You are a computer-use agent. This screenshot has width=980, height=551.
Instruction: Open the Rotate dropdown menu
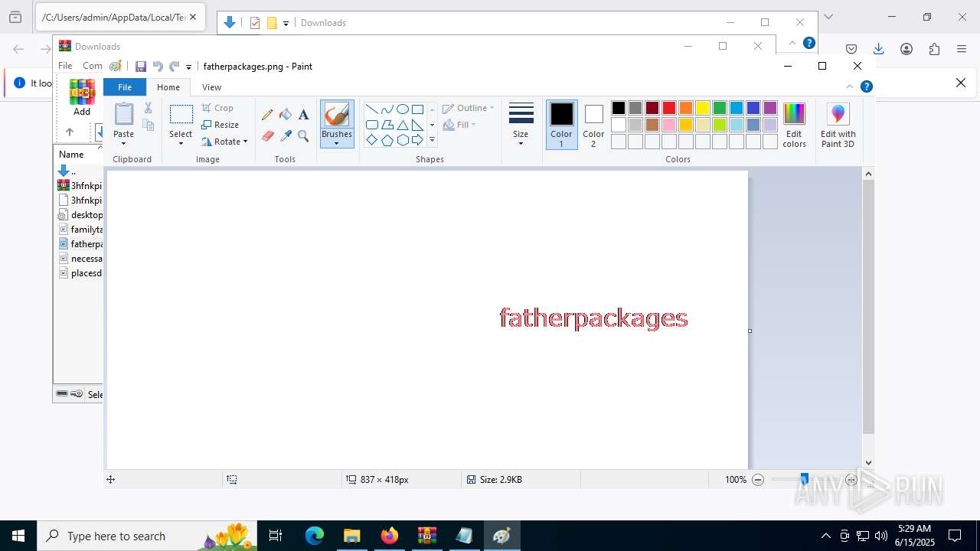224,142
